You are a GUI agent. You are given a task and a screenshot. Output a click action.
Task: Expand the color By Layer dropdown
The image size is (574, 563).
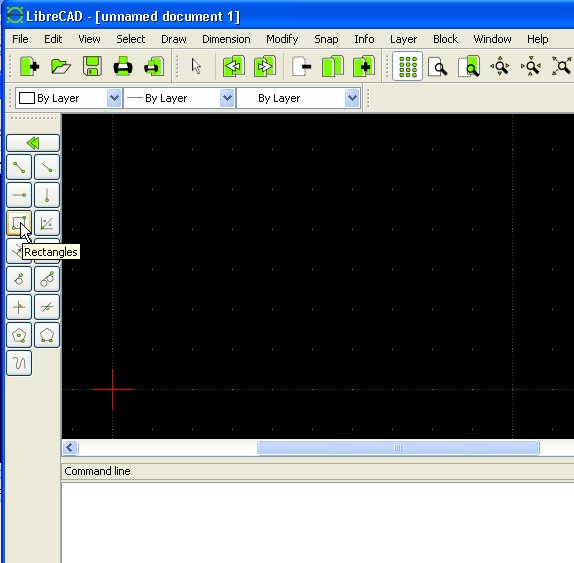coord(114,98)
